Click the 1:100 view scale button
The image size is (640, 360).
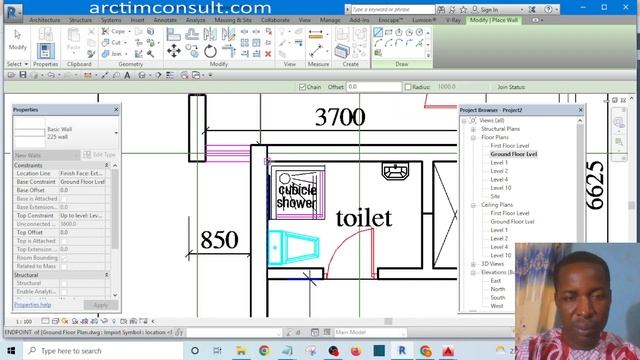pos(24,322)
